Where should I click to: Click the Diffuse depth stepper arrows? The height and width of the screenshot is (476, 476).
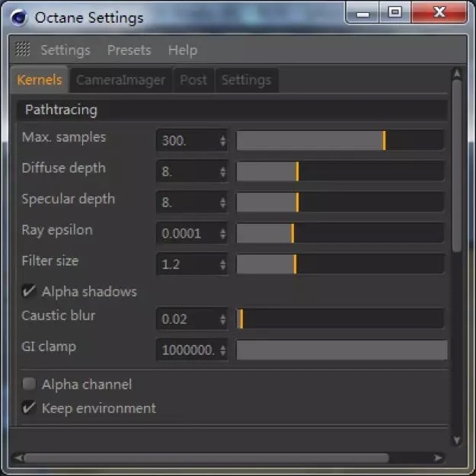pos(223,171)
